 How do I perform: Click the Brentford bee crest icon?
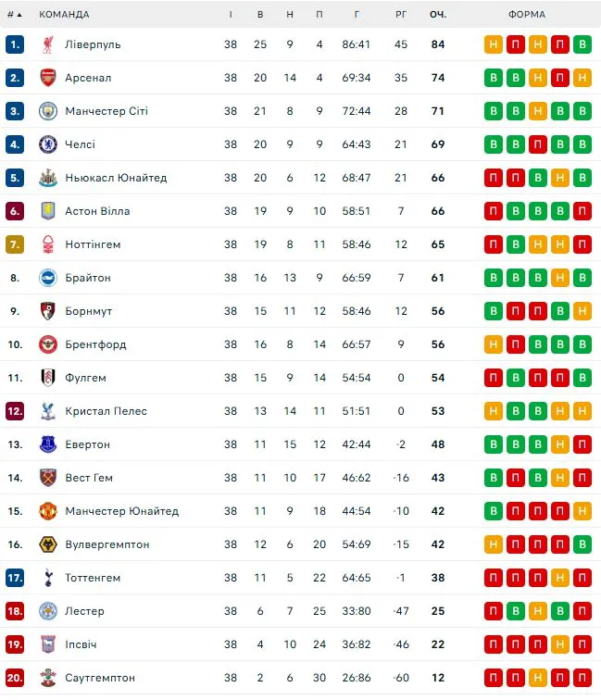tap(48, 344)
